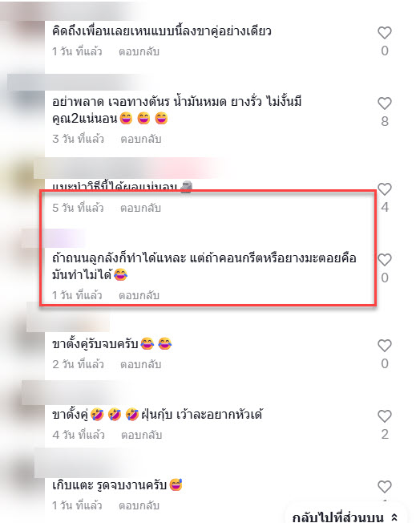Click the กลับไปที่ส่วนบน back-to-top button
420x523 pixels.
(x=345, y=517)
